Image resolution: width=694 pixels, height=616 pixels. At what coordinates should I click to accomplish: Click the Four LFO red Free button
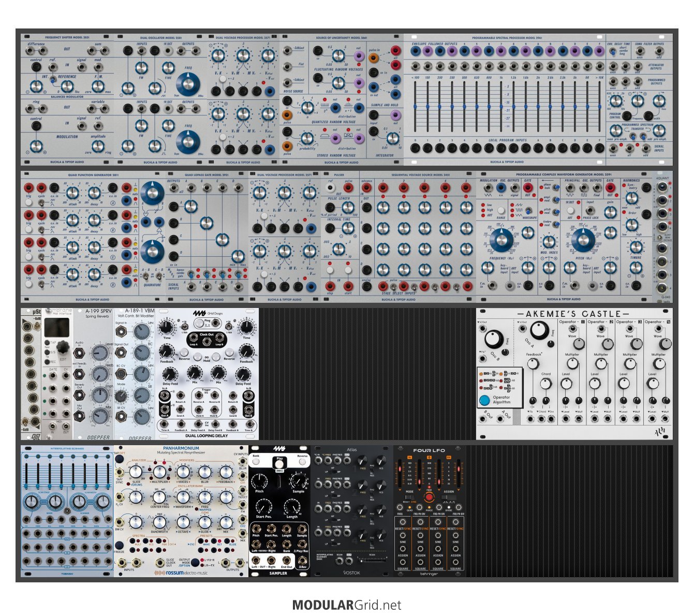(429, 498)
